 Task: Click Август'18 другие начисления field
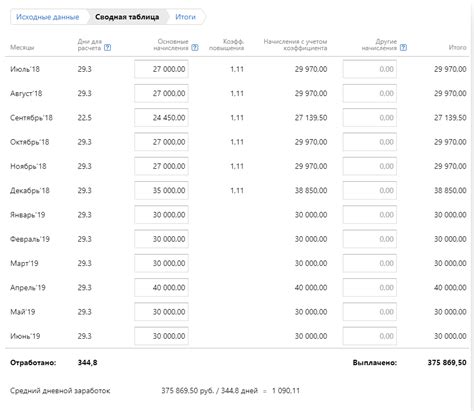click(370, 93)
